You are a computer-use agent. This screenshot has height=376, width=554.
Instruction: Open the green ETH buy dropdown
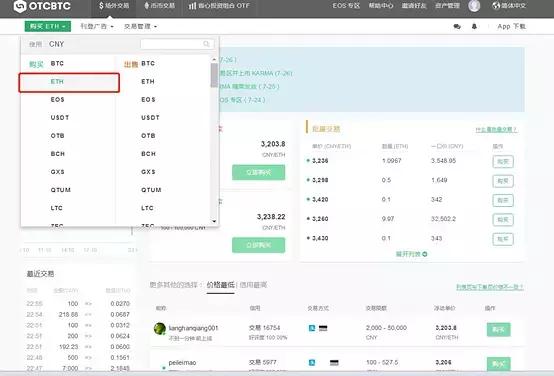pos(48,27)
